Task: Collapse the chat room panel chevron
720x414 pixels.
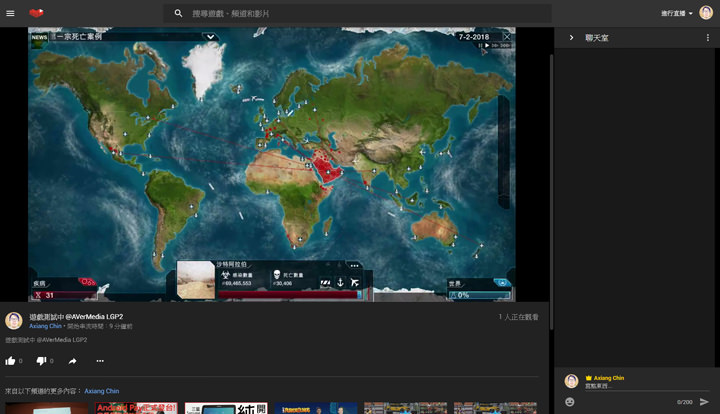Action: (x=571, y=38)
